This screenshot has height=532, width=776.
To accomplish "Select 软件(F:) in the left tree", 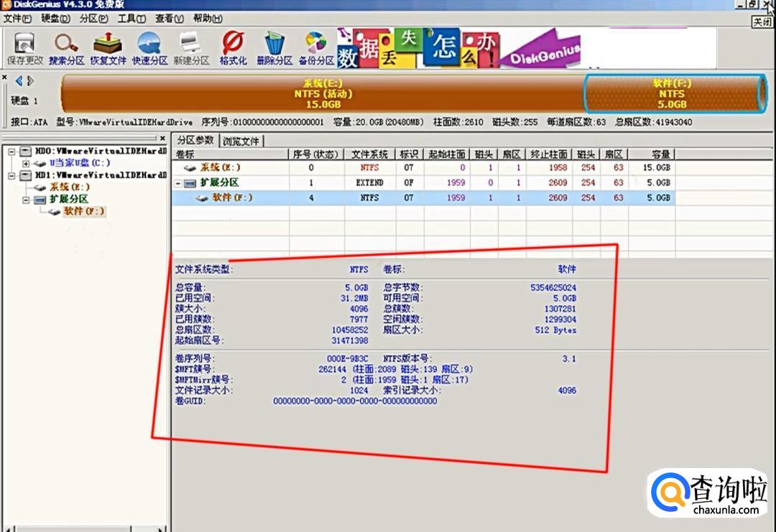I will click(84, 211).
